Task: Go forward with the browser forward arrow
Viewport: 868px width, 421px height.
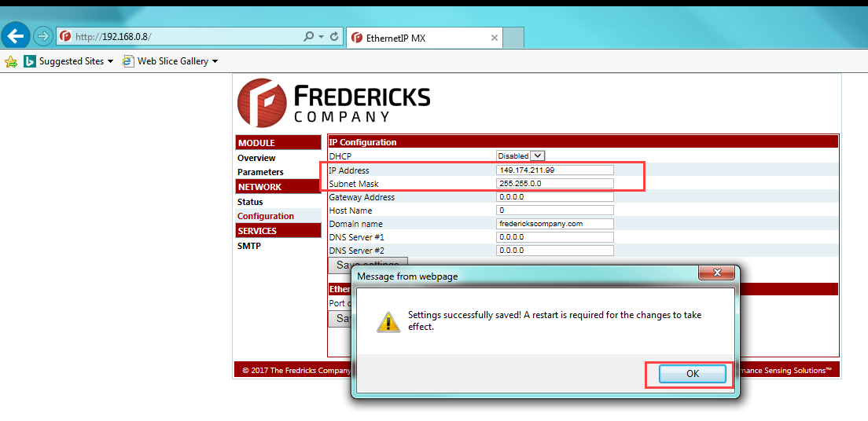Action: point(42,36)
